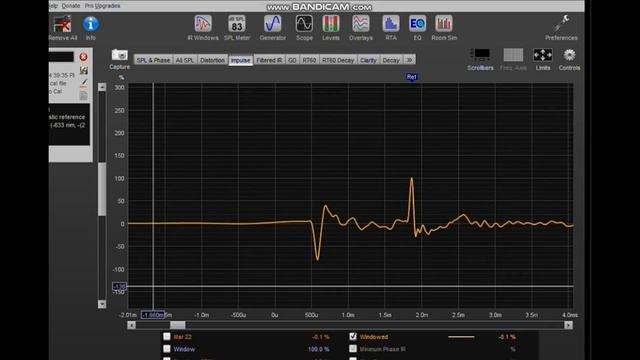Open the Pro Upgrades menu
The width and height of the screenshot is (640, 360).
[x=102, y=6]
